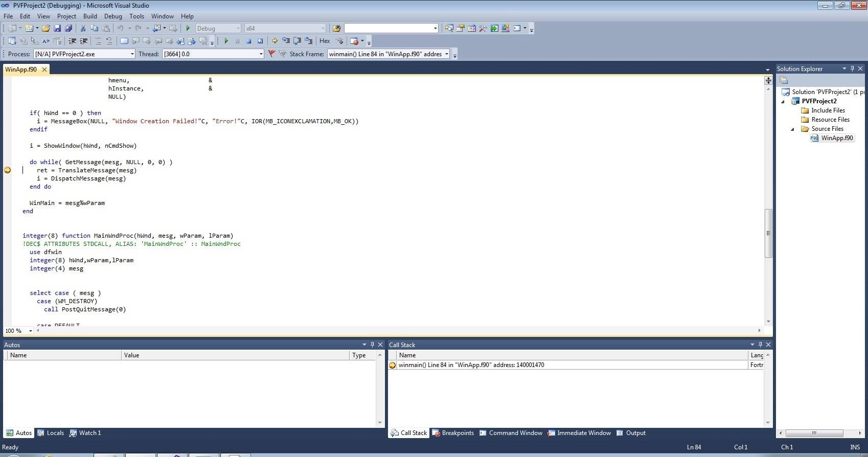This screenshot has width=868, height=457.
Task: Open the File menu
Action: 8,16
